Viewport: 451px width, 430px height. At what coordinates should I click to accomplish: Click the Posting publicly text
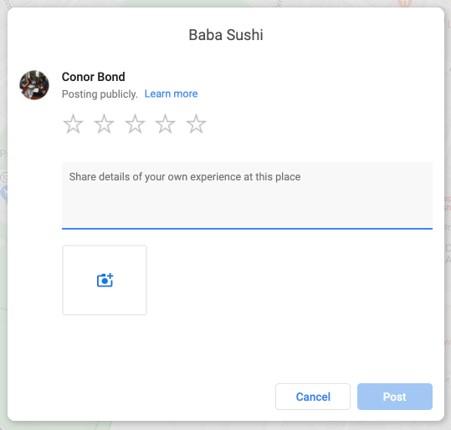tap(100, 94)
